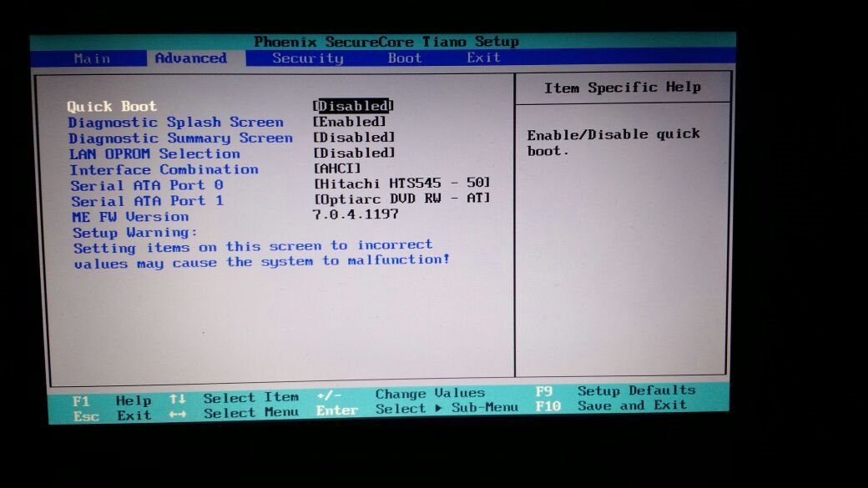Select LAN OPROM Selection label
Screen dimensions: 868x488
(x=155, y=153)
